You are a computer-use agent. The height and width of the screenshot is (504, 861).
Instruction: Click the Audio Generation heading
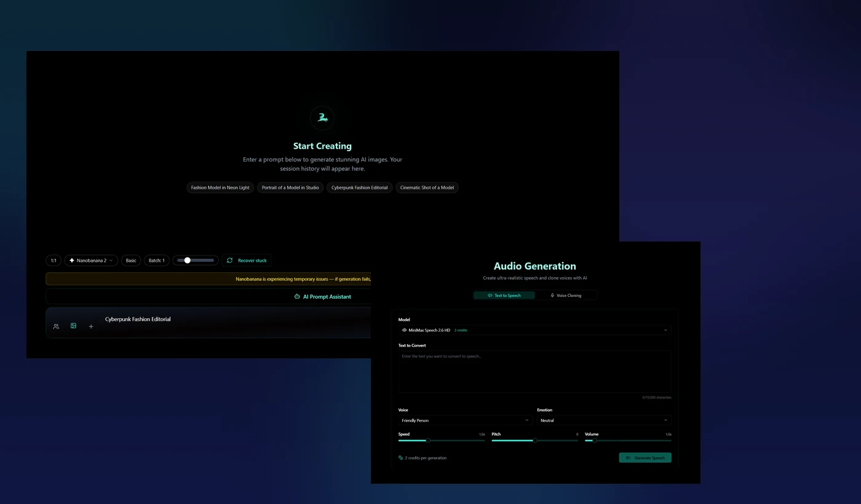point(534,266)
